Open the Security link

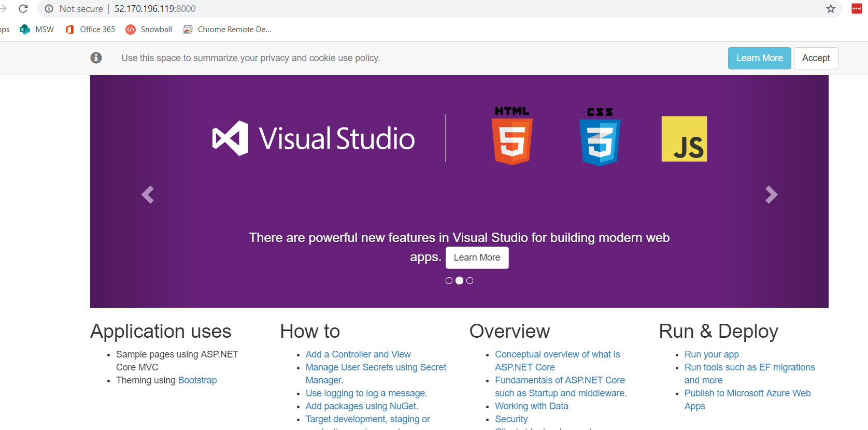click(x=511, y=419)
